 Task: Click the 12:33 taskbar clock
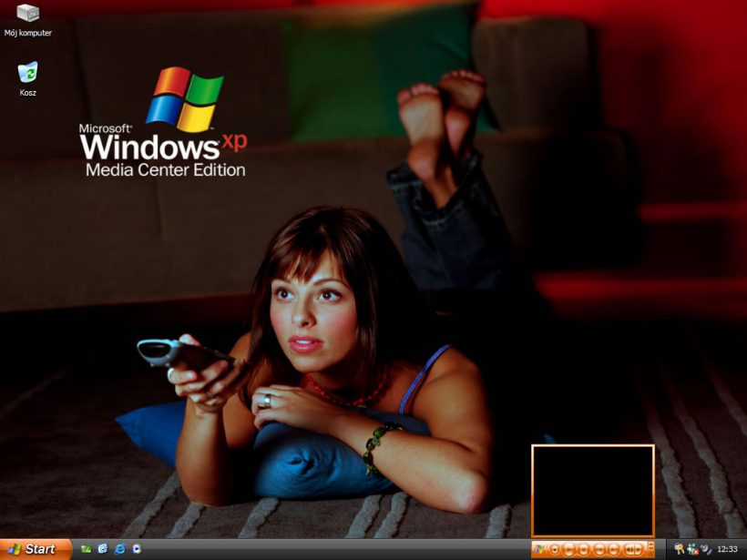tap(728, 549)
